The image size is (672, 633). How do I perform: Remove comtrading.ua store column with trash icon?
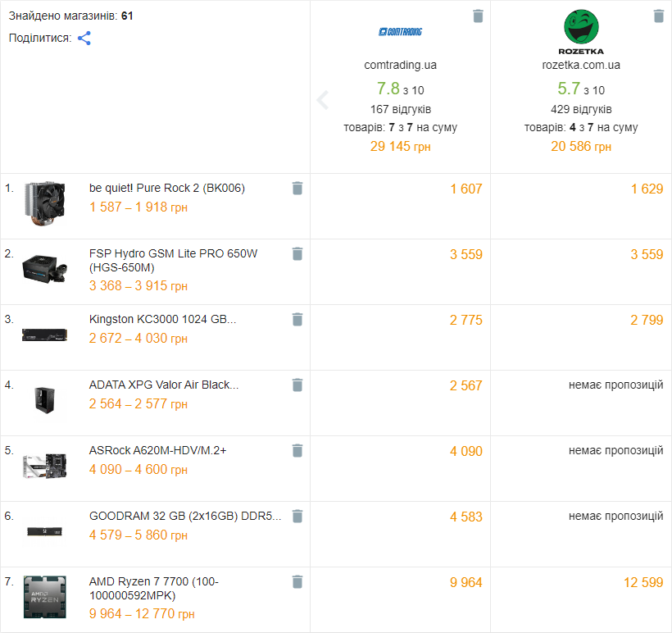478,16
